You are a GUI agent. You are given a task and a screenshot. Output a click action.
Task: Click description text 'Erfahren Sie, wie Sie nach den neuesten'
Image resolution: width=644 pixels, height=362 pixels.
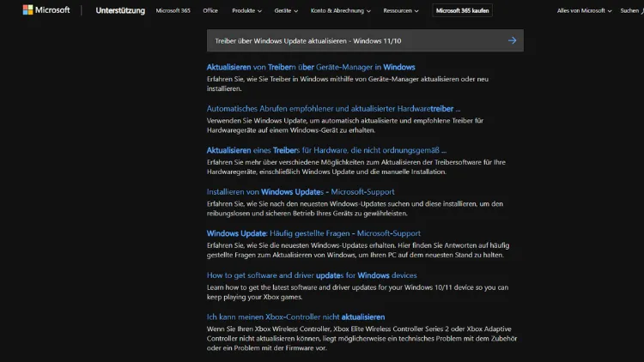click(355, 208)
